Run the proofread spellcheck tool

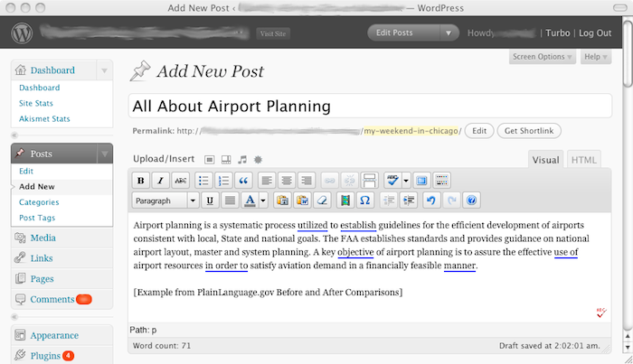392,181
